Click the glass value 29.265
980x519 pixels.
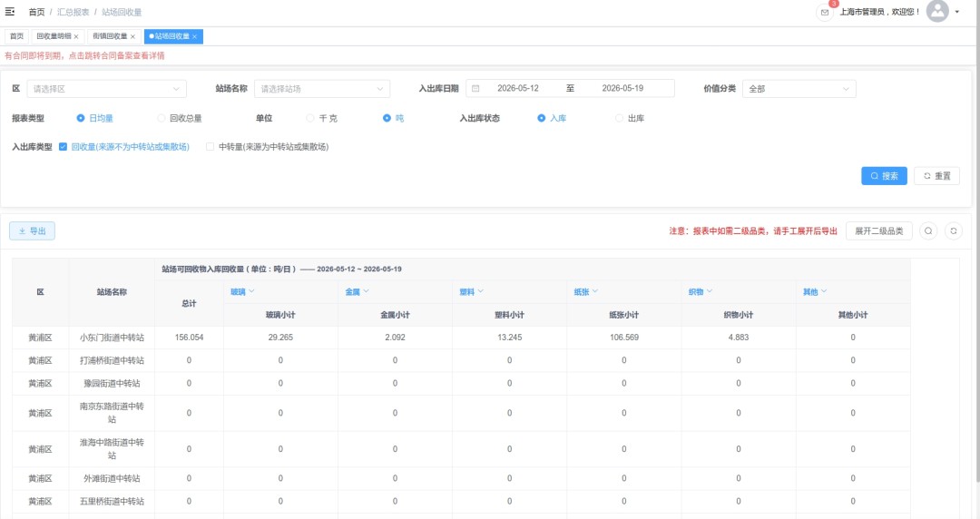[x=280, y=338]
